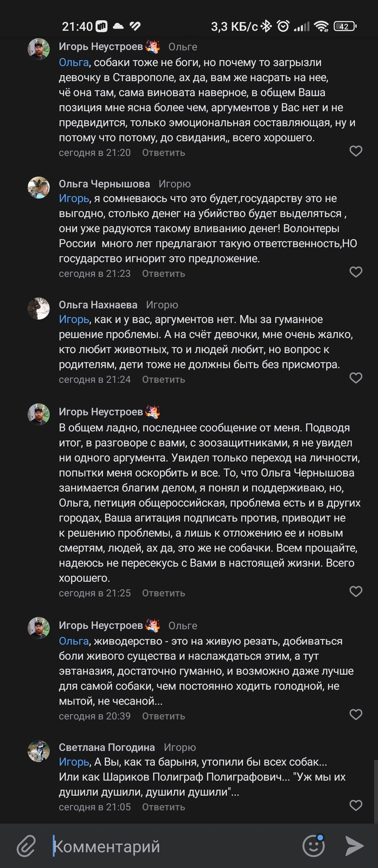Like Olga Nakhnaeva's 21:24 comment
This screenshot has height=868, width=378.
click(x=356, y=378)
